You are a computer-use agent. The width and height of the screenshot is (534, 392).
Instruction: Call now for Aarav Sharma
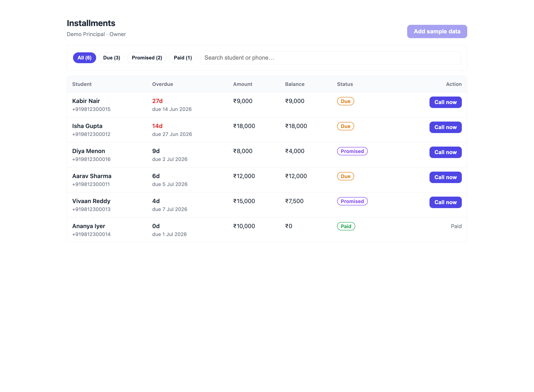tap(445, 177)
